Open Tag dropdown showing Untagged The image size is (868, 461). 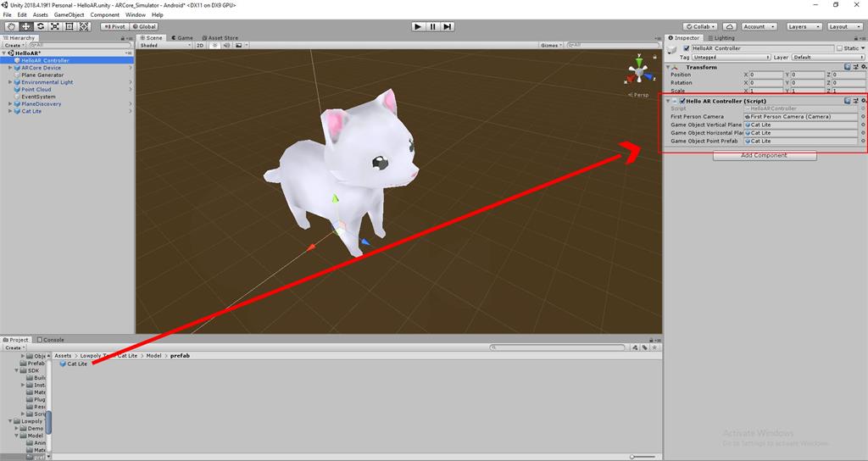(732, 57)
